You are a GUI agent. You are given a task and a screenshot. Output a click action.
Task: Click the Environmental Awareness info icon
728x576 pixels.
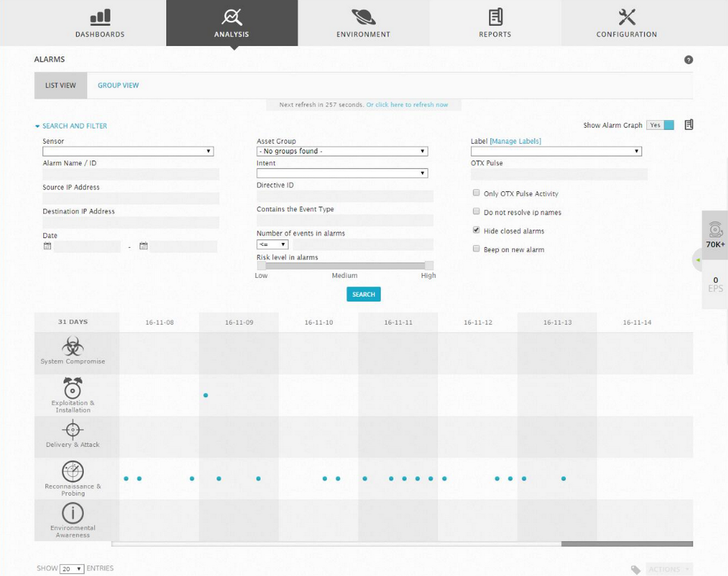coord(73,513)
